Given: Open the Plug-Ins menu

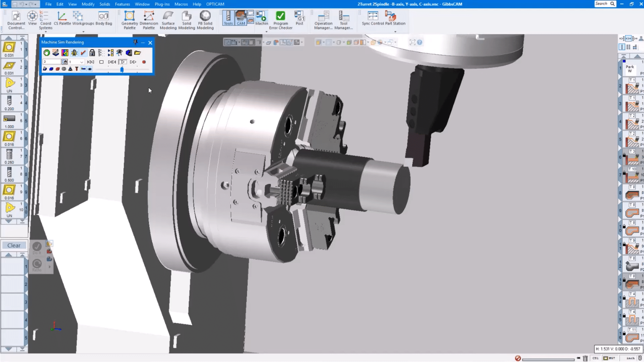Looking at the screenshot, I should pyautogui.click(x=162, y=4).
